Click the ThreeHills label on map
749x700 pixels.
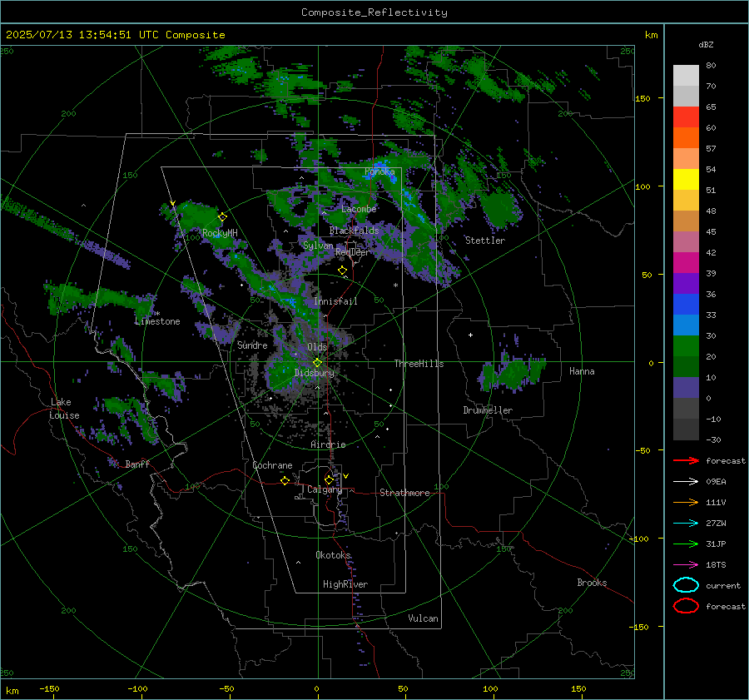coord(419,364)
